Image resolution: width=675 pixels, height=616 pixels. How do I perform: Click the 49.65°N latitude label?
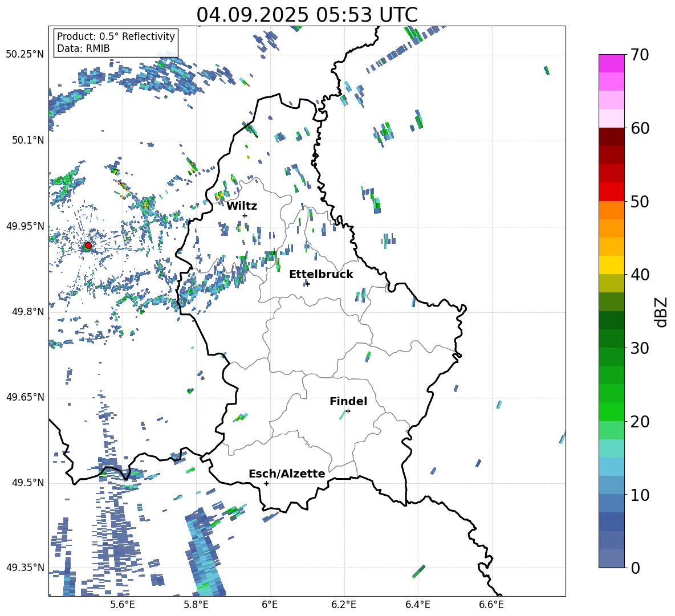[25, 397]
